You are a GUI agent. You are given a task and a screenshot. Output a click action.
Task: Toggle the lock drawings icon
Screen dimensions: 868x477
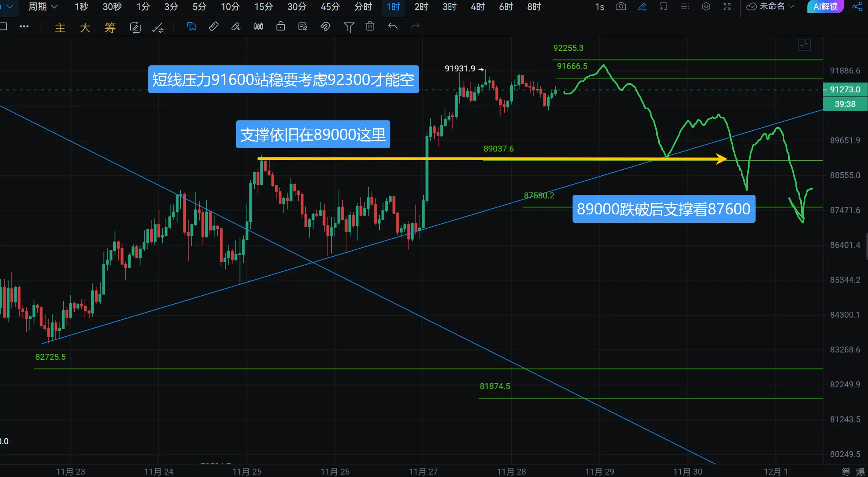281,27
